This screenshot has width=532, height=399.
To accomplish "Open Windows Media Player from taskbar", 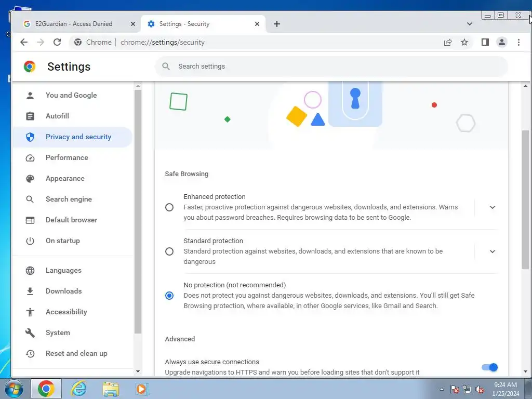I will tap(142, 389).
